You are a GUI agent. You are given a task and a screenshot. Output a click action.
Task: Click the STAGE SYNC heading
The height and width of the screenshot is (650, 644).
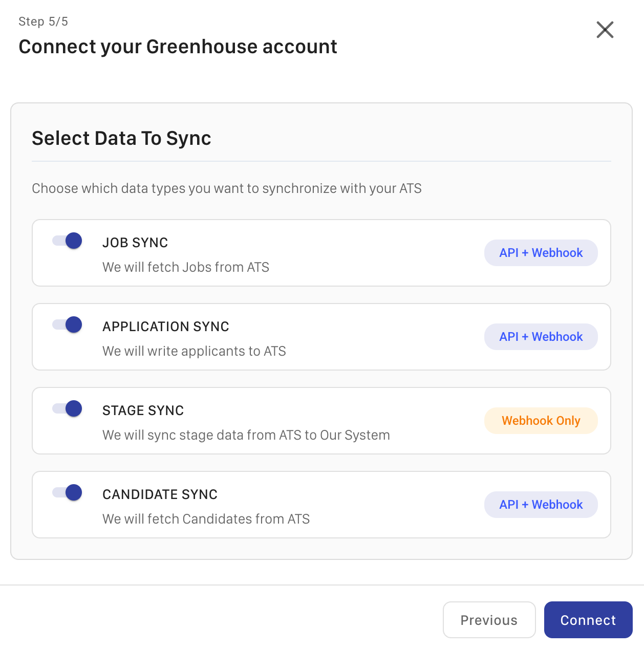pos(143,410)
